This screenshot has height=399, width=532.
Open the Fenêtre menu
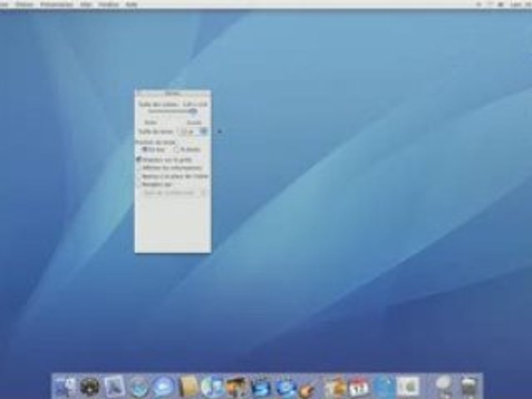[x=109, y=4]
